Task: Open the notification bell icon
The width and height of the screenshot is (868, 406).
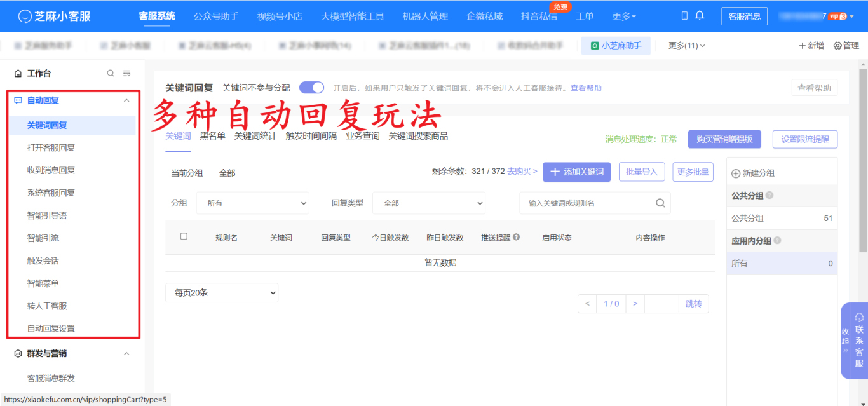Action: coord(700,15)
